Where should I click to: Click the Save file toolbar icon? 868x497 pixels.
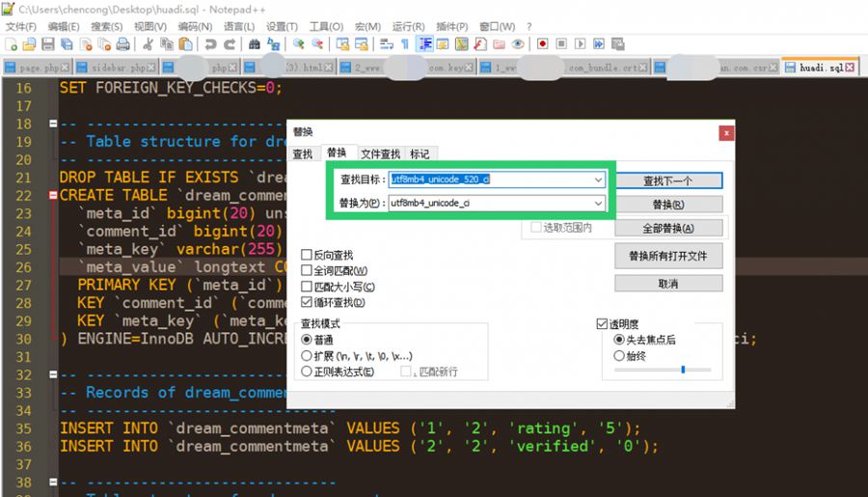pos(47,44)
